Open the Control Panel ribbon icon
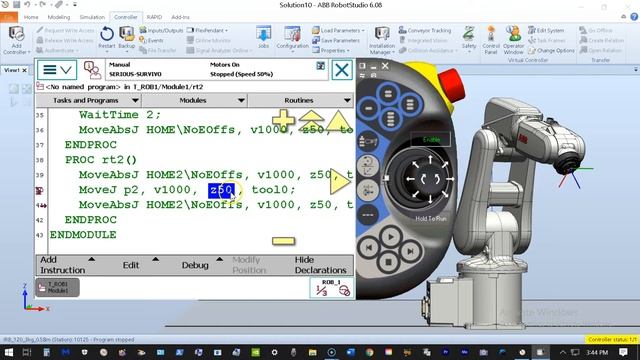 pyautogui.click(x=491, y=40)
